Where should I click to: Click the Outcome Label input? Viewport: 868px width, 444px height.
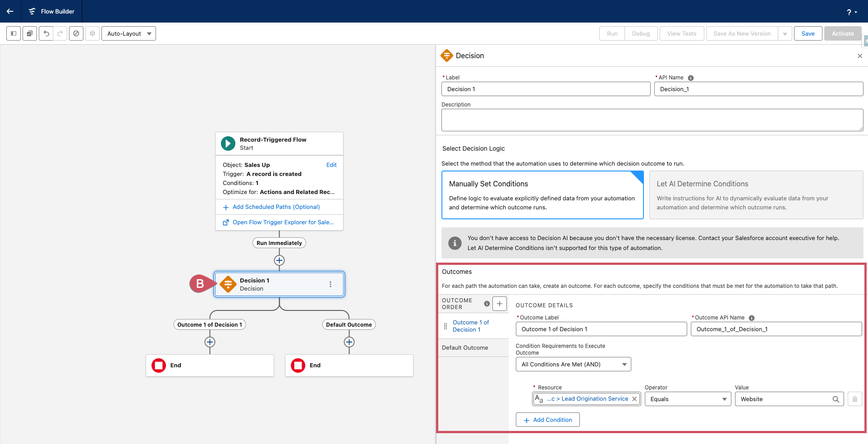click(601, 329)
